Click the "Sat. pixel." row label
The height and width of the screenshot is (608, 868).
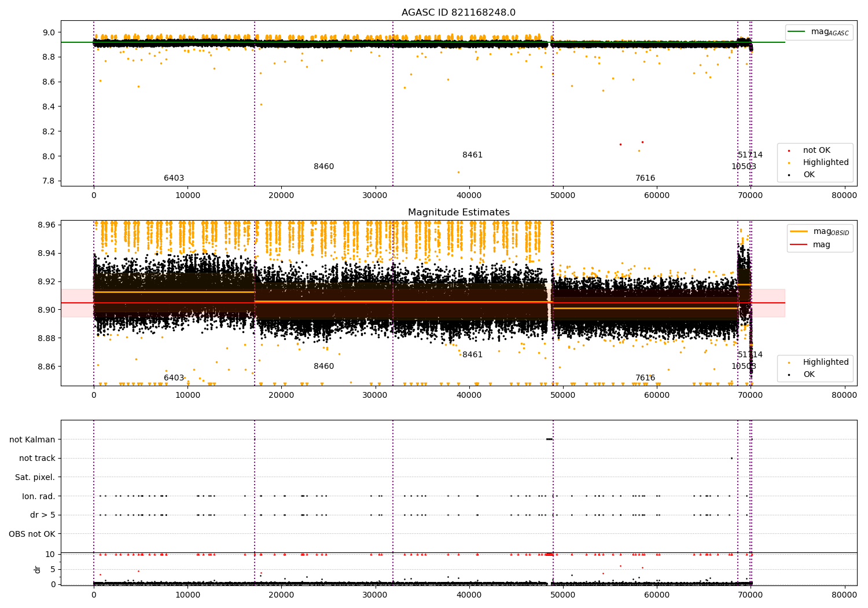(x=35, y=478)
